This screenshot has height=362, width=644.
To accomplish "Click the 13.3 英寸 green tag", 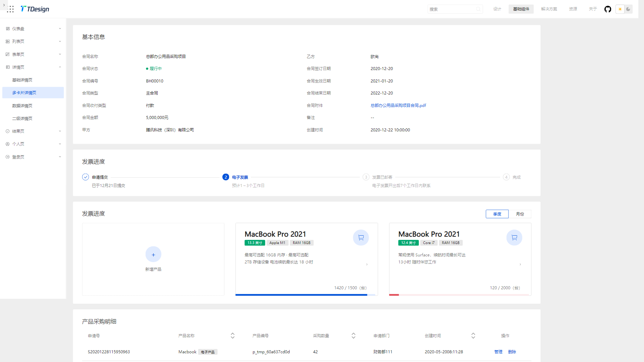I will point(255,243).
